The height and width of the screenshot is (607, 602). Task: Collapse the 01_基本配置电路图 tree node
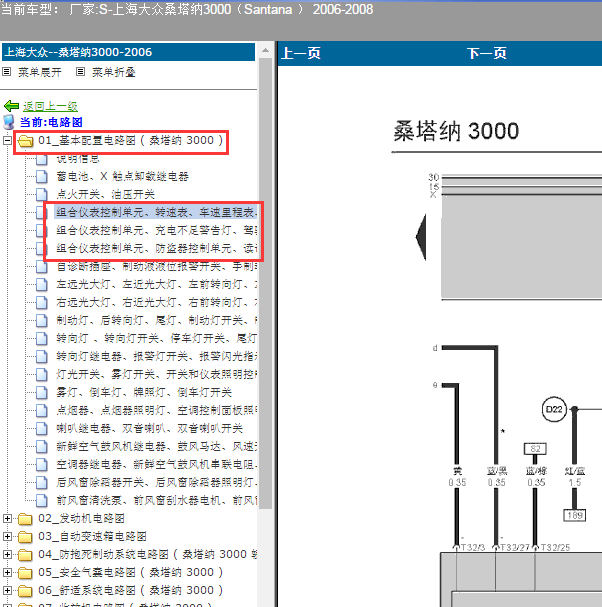click(x=7, y=140)
